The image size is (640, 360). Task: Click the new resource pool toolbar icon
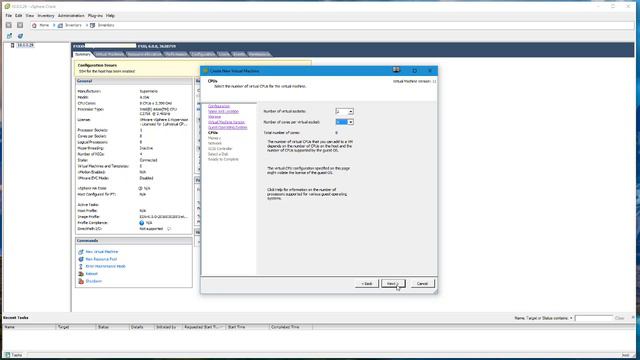pos(20,36)
